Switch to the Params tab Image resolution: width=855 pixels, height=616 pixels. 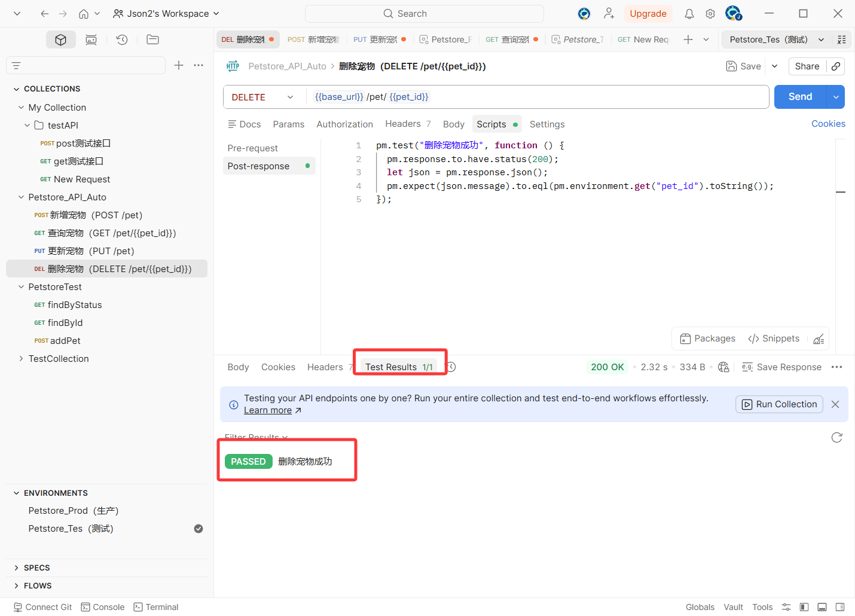[x=288, y=124]
